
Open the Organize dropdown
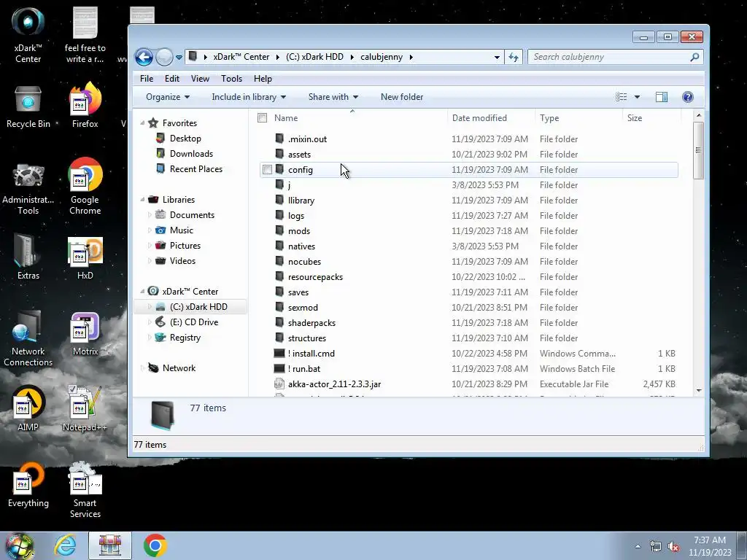click(x=168, y=97)
